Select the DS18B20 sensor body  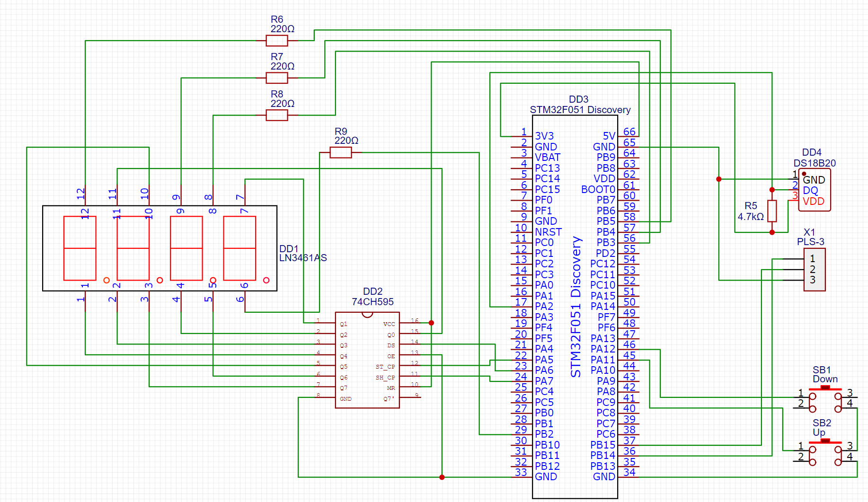[x=815, y=190]
